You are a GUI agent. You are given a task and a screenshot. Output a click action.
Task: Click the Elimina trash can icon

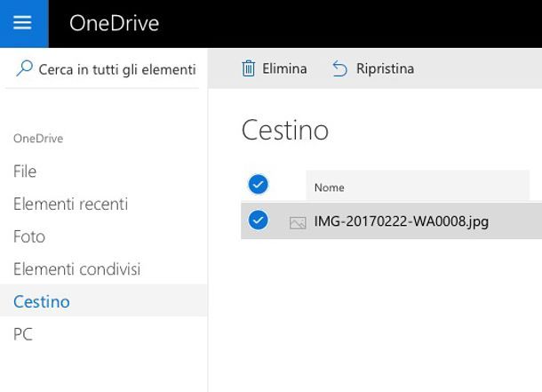(248, 68)
